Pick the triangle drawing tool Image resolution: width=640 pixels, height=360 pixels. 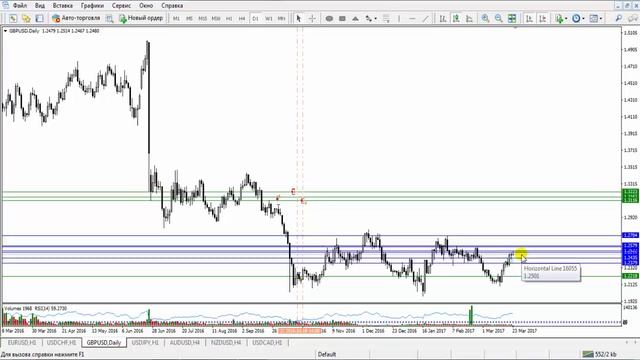355,18
